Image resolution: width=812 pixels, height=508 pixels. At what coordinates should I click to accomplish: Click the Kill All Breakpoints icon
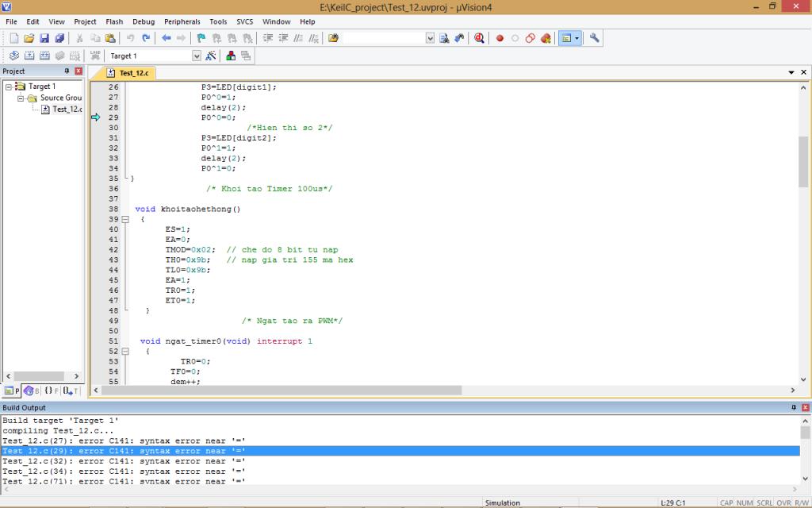pos(546,38)
